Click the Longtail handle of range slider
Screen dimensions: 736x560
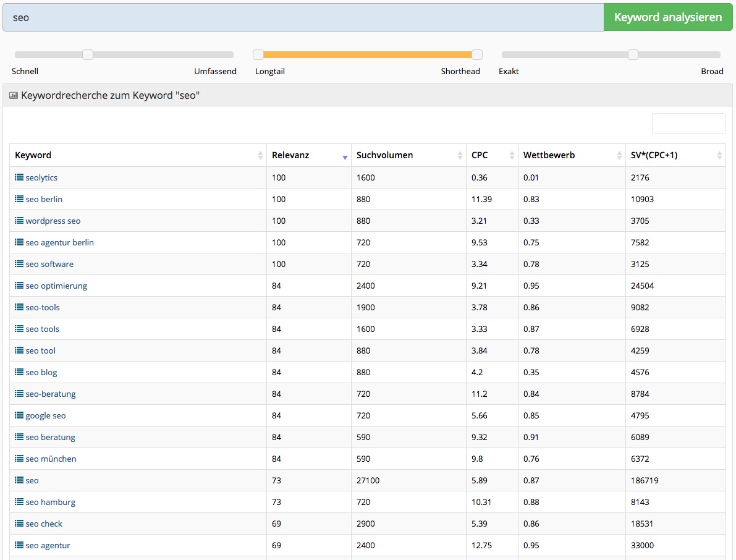coord(258,54)
